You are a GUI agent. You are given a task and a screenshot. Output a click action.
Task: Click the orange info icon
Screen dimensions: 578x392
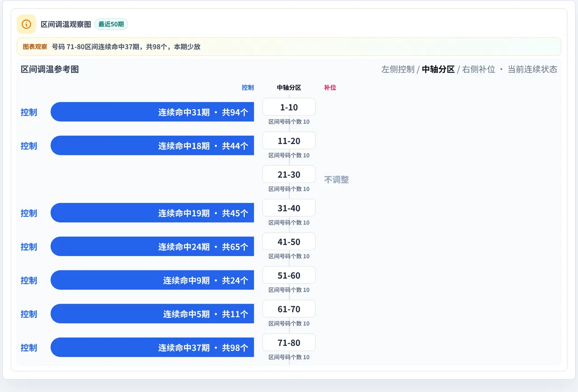click(x=26, y=24)
